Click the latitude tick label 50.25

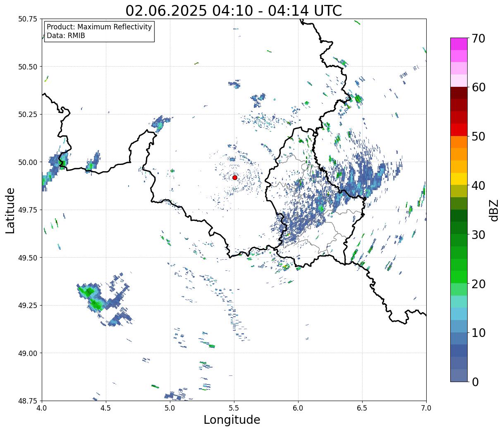28,115
